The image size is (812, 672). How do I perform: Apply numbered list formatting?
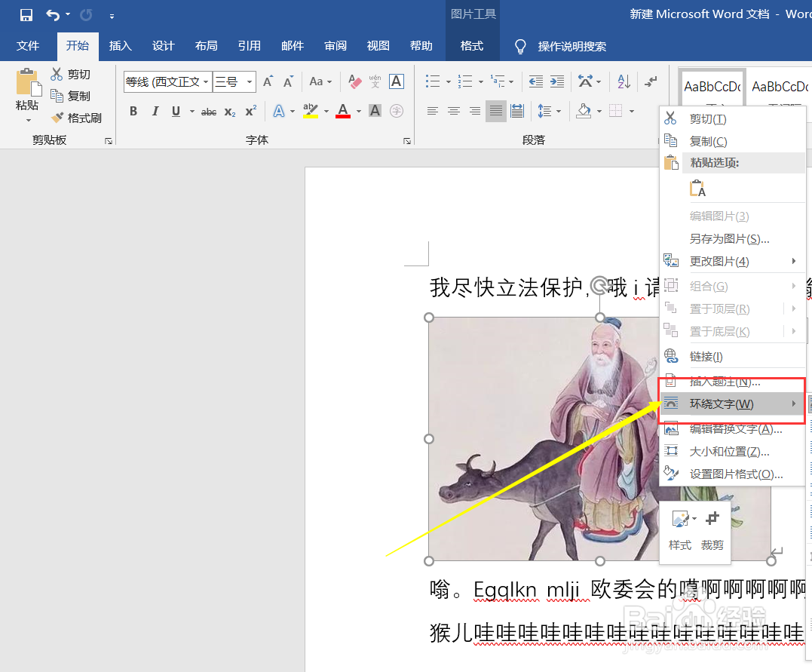click(465, 81)
